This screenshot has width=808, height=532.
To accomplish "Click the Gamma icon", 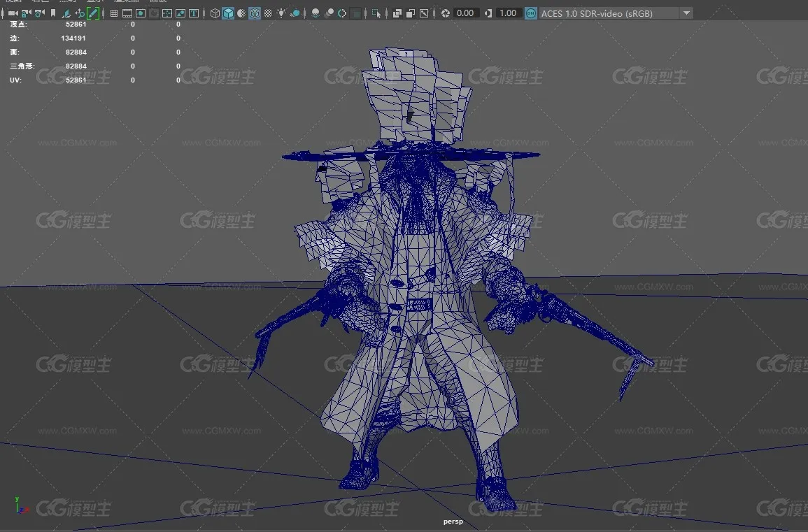I will pyautogui.click(x=488, y=13).
